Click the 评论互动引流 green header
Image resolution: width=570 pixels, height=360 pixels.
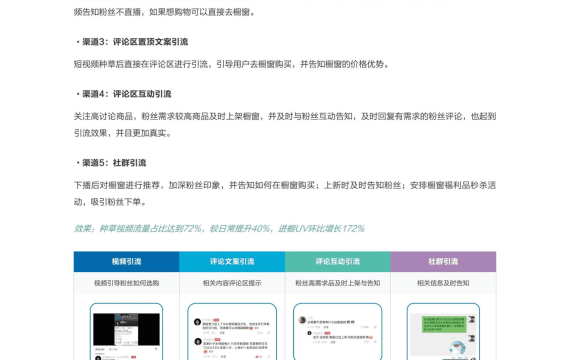coord(338,261)
